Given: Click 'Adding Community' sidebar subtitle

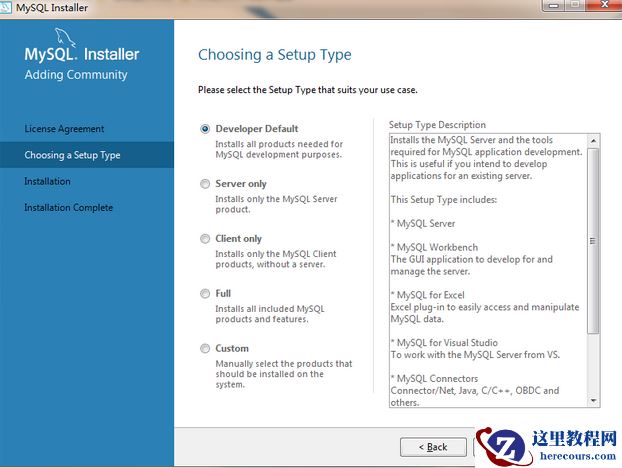Looking at the screenshot, I should (76, 75).
